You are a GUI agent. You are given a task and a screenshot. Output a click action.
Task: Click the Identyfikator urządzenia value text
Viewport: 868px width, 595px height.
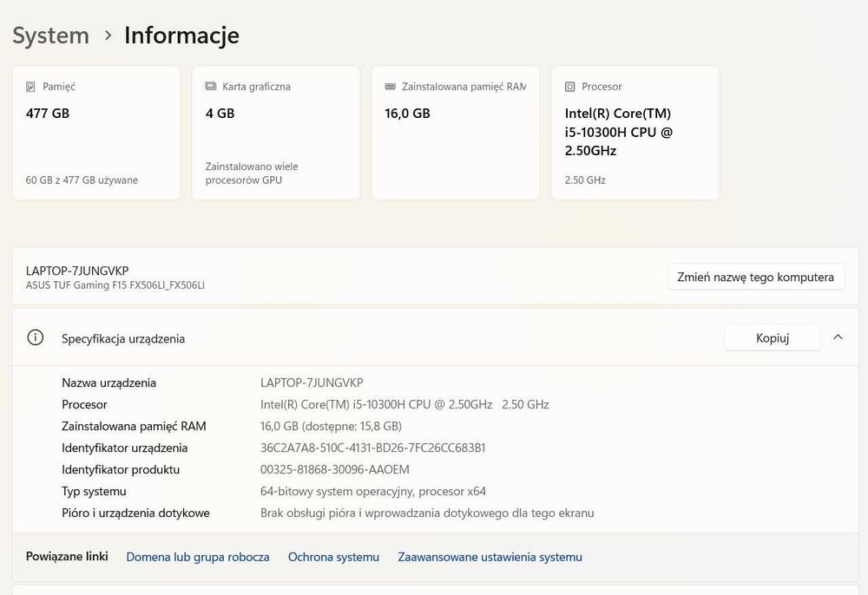pyautogui.click(x=372, y=448)
